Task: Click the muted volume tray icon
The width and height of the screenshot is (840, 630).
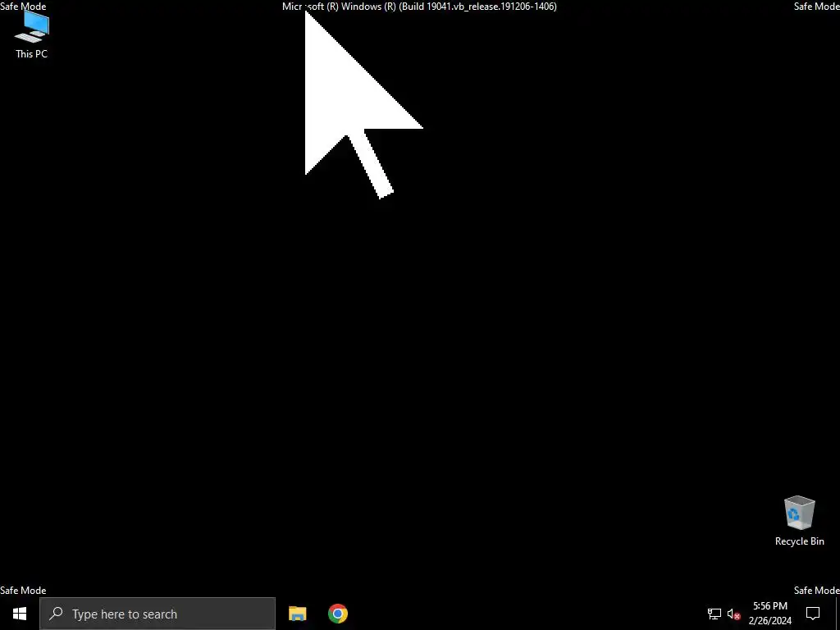Action: click(x=734, y=614)
